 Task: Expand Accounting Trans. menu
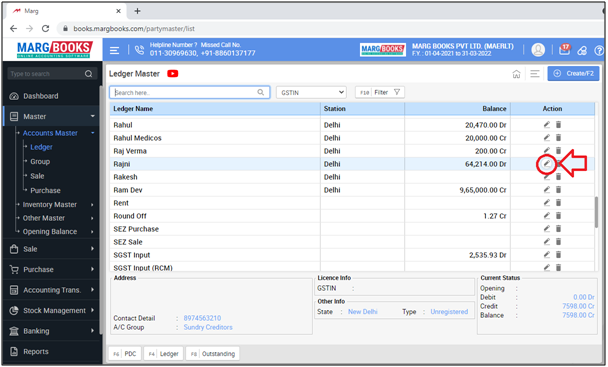point(92,290)
